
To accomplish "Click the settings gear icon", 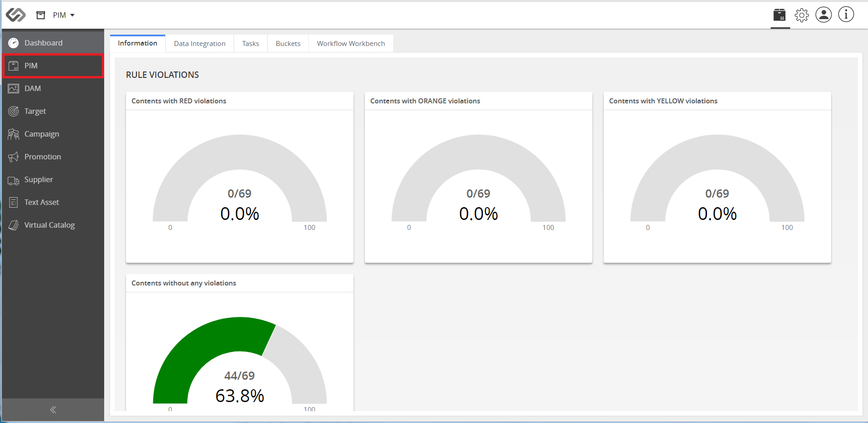I will [x=802, y=15].
